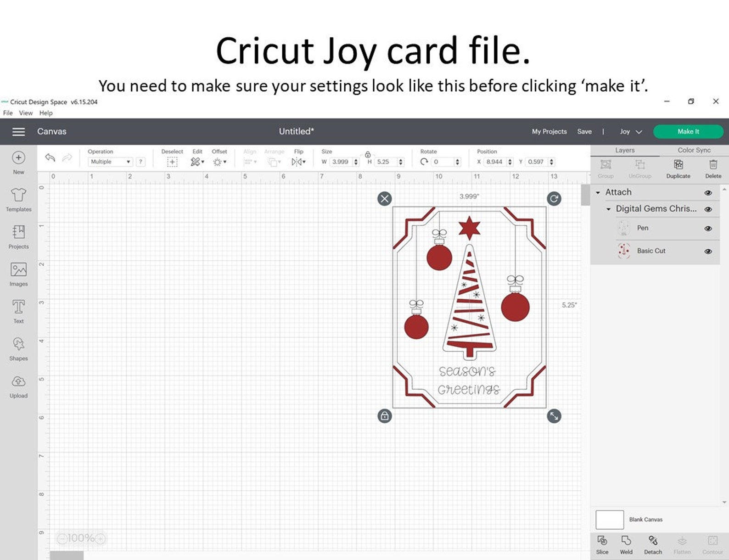Viewport: 729px width, 560px height.
Task: Click the Deselect icon
Action: (172, 162)
